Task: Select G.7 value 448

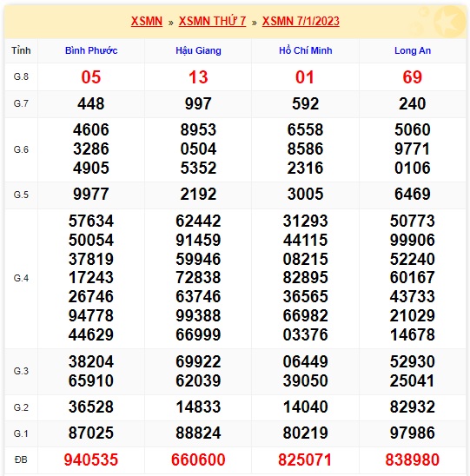Action: tap(90, 104)
